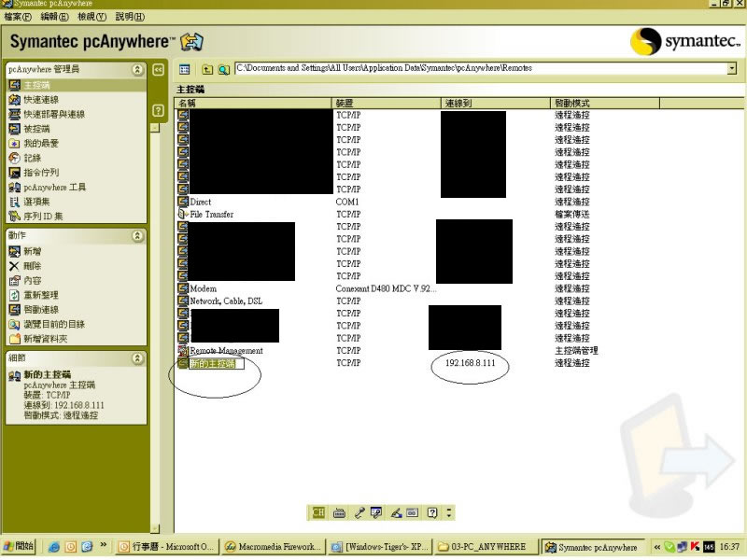Open the 檢視(V) menu

(x=92, y=17)
